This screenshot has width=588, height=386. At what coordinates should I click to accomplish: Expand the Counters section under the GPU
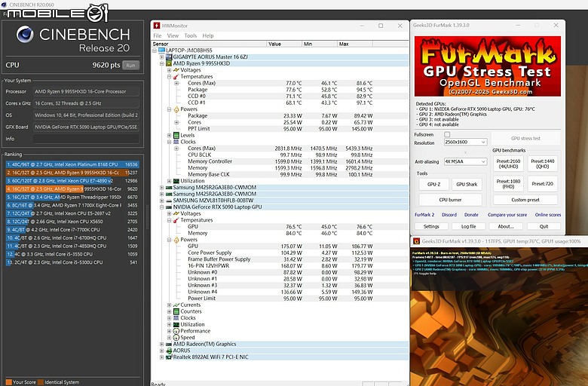click(x=169, y=311)
